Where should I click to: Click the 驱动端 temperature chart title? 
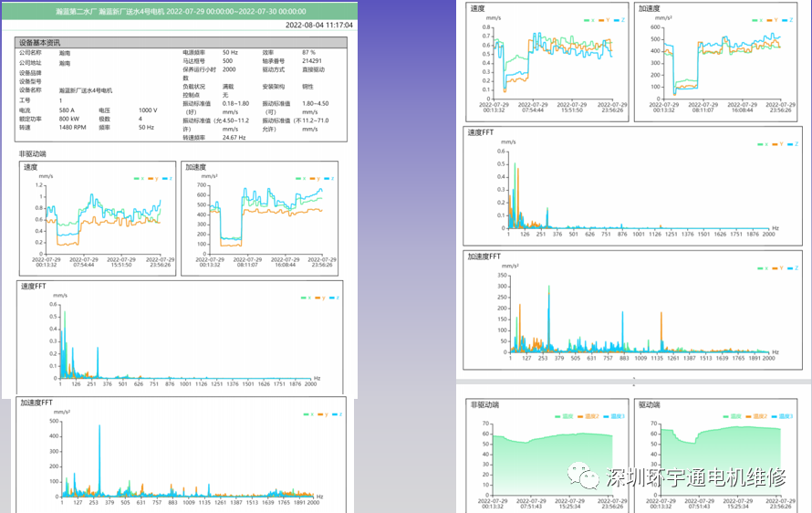point(649,403)
